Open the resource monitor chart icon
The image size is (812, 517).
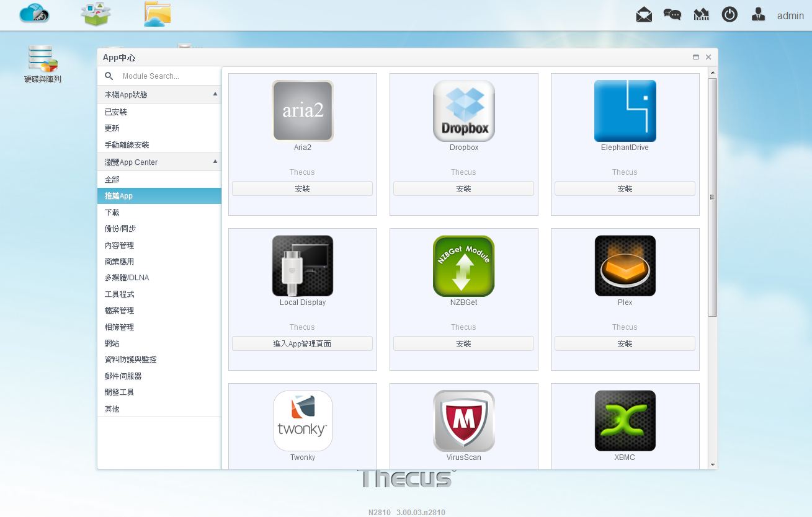click(x=701, y=14)
